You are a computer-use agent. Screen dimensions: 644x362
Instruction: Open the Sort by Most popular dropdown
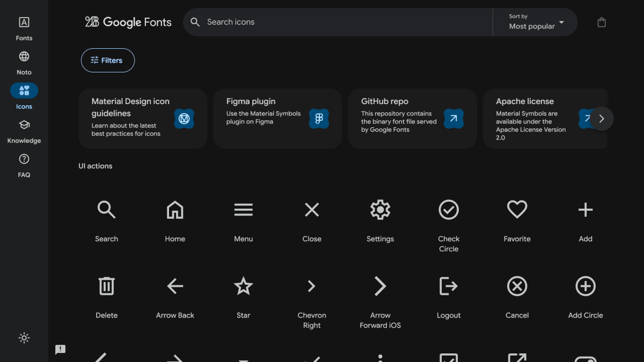pyautogui.click(x=536, y=22)
